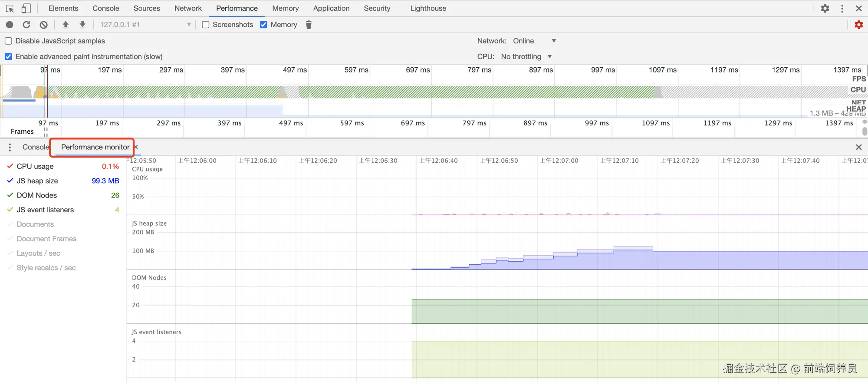Toggle the device toolbar icon
868x385 pixels.
point(26,8)
